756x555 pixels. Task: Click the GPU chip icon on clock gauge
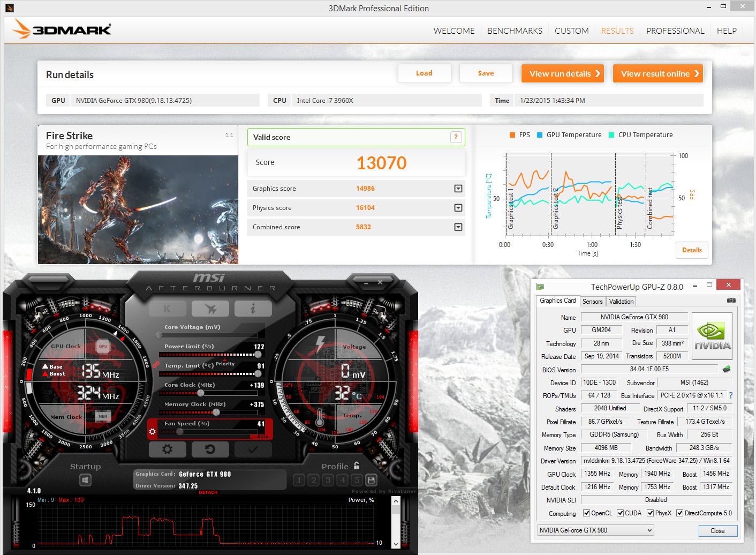point(103,347)
